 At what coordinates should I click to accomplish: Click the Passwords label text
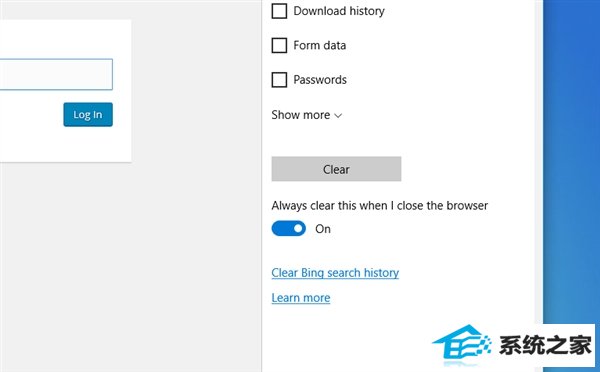[320, 80]
